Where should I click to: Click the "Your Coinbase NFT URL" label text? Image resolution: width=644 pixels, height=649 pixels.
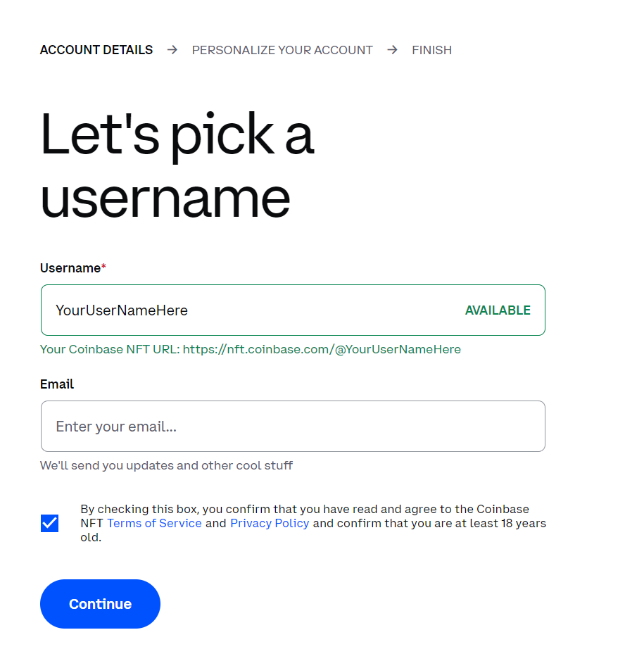(x=110, y=349)
